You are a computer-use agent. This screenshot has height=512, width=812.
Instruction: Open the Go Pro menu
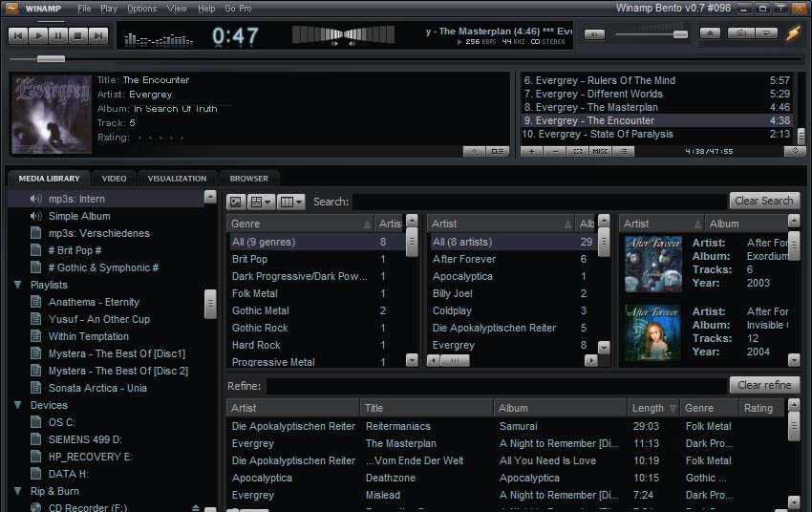[238, 9]
